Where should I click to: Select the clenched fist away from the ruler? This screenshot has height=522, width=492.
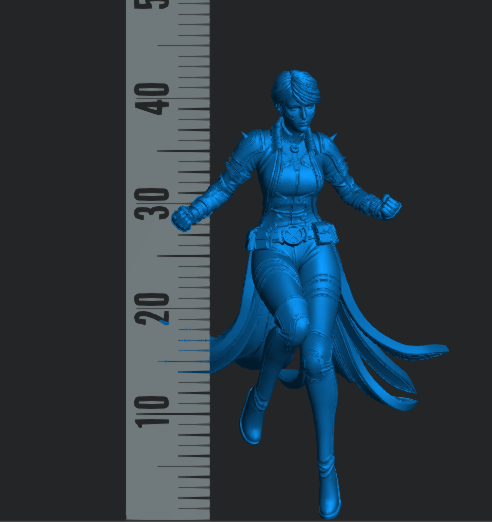coord(390,207)
